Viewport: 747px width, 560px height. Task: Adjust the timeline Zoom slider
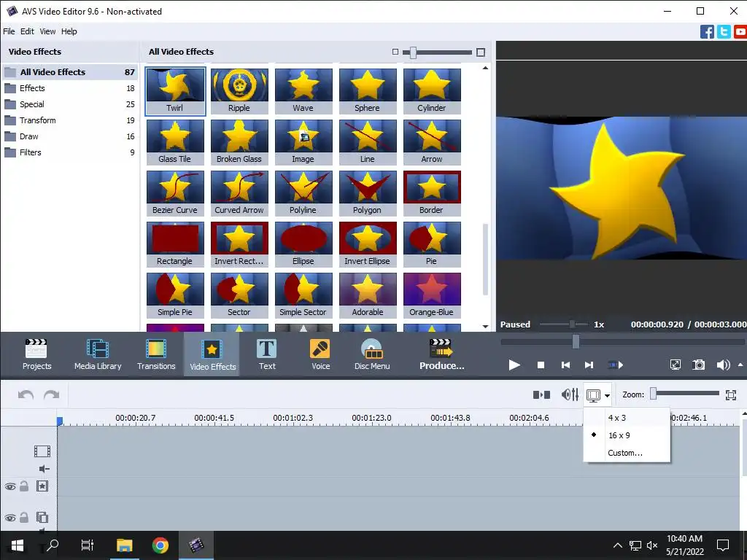(x=654, y=393)
